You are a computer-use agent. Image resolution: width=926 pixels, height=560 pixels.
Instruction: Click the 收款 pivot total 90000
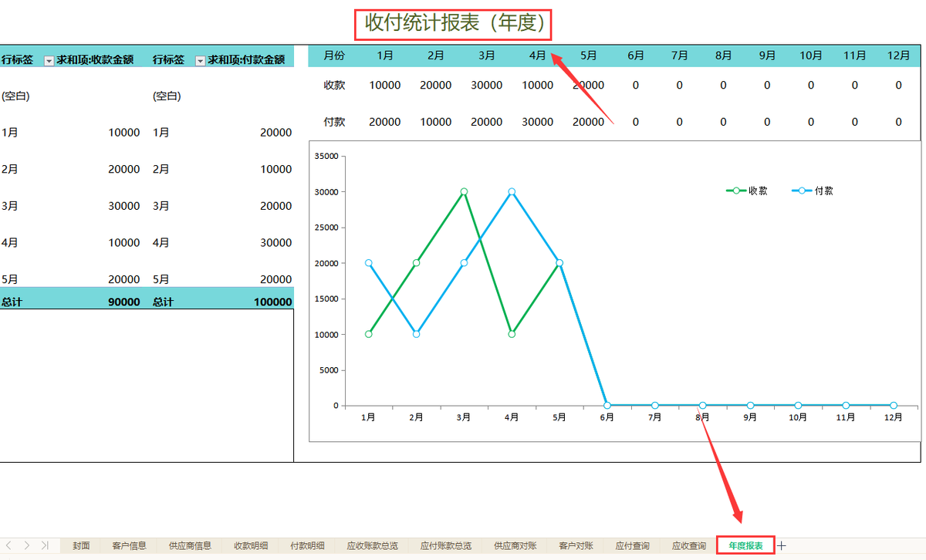coord(124,302)
